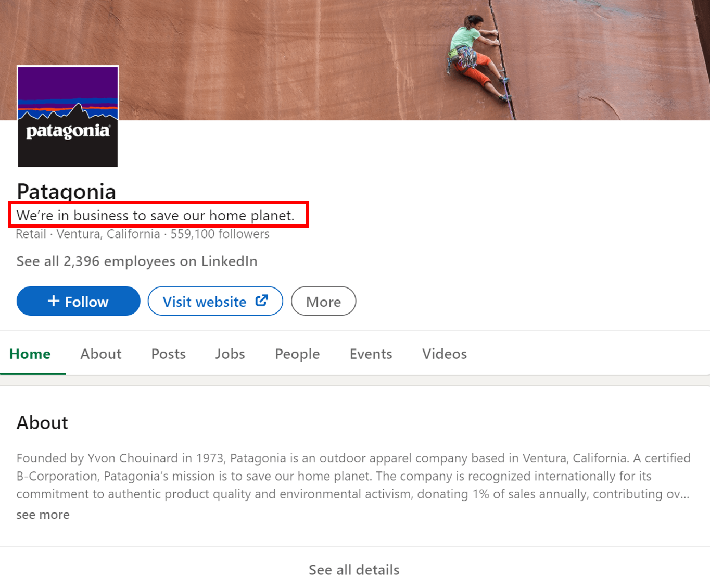Viewport: 710px width, 588px height.
Task: Switch to the Events tab
Action: [x=371, y=354]
